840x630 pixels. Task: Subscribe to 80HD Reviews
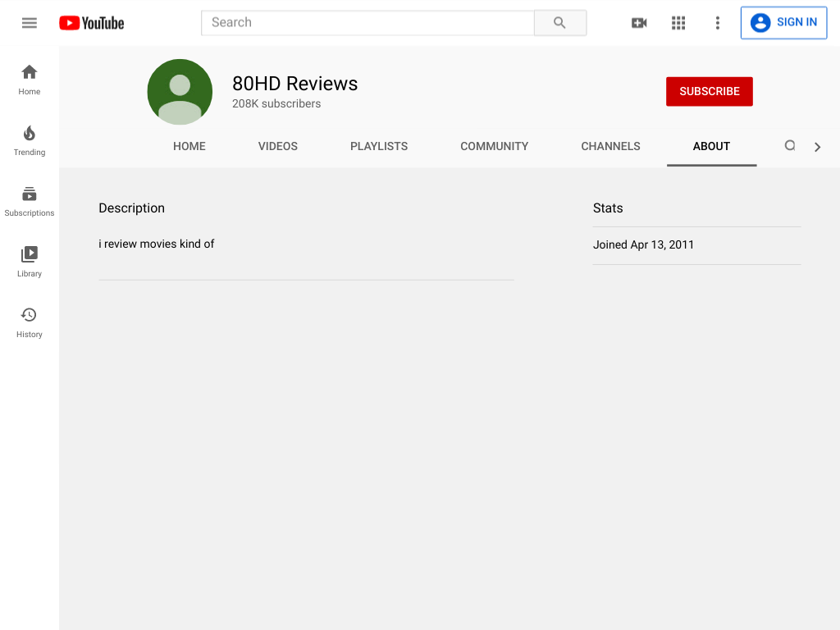[x=710, y=92]
